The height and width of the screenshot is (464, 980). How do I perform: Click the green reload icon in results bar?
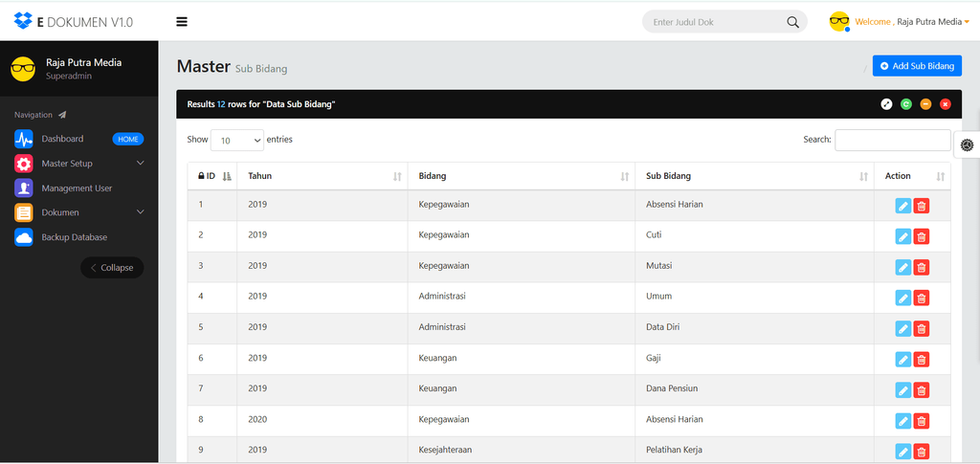(x=905, y=104)
